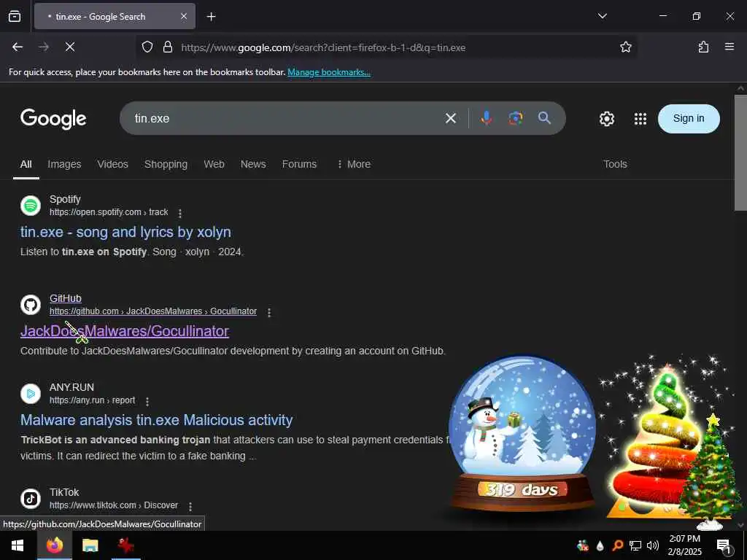
Task: Switch to Web results tab
Action: 214,164
